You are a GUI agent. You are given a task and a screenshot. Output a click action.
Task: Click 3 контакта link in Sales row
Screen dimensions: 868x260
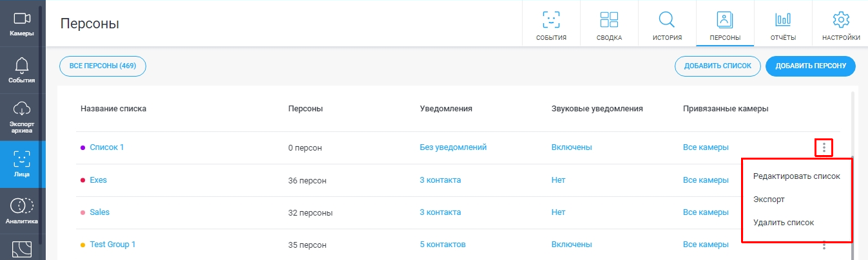click(x=441, y=212)
